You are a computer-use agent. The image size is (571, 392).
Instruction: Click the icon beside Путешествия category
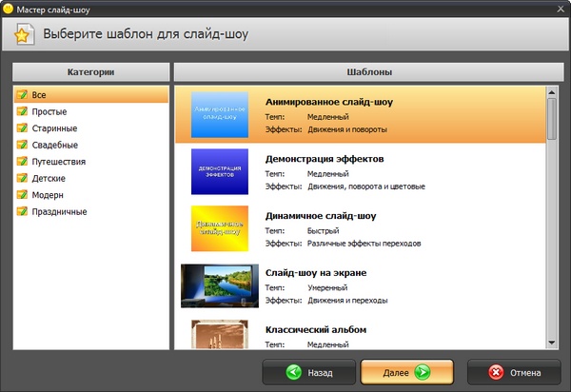[22, 162]
